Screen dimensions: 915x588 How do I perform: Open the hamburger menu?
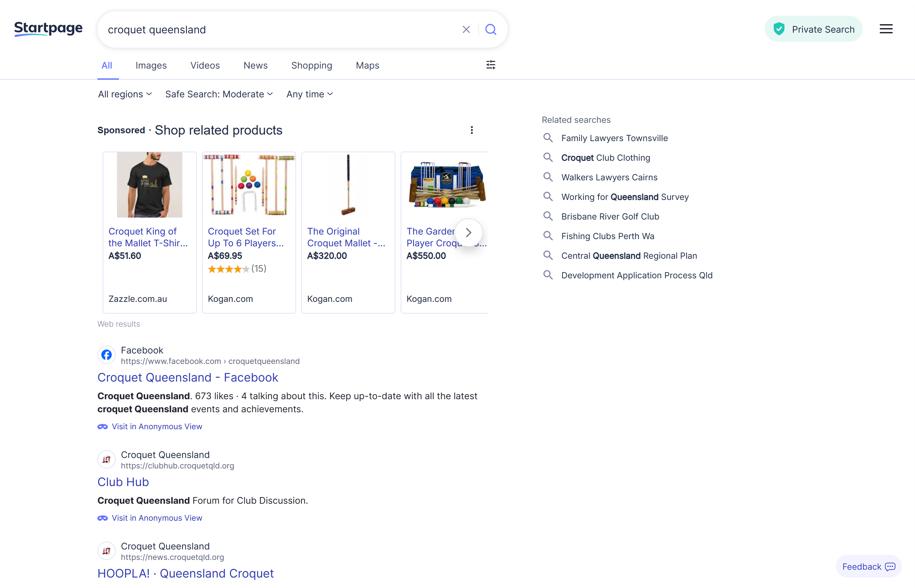(x=886, y=29)
